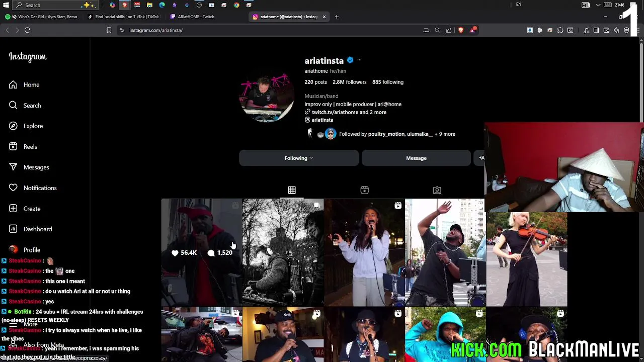Open post of violinist in black dress
Image resolution: width=644 pixels, height=362 pixels.
(527, 259)
